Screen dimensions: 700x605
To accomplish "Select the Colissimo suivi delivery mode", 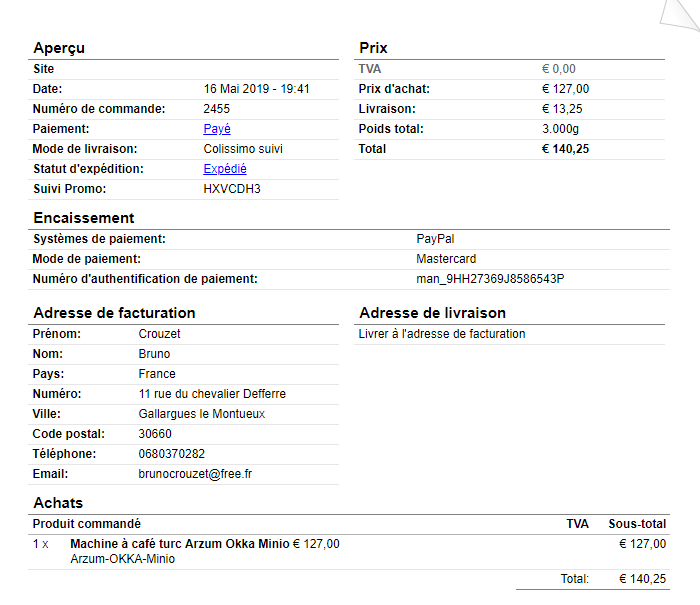I will (243, 149).
